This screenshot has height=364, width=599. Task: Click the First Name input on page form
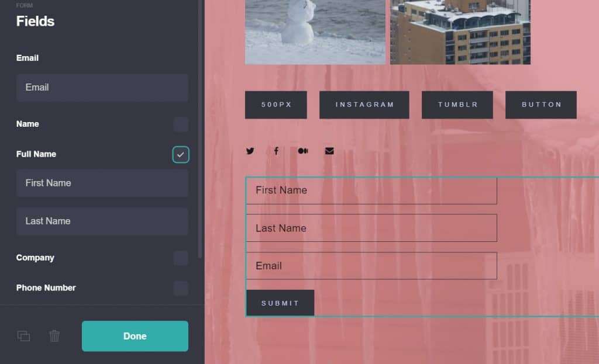[371, 190]
